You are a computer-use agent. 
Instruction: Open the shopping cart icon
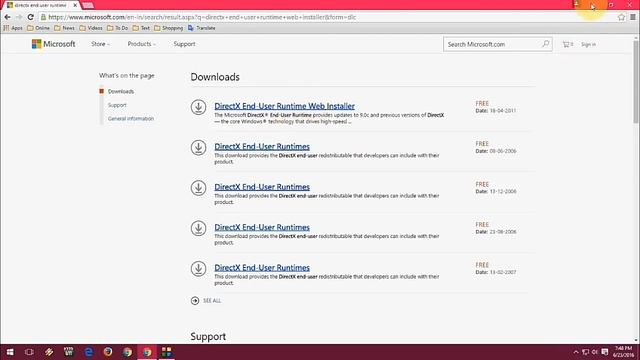566,44
